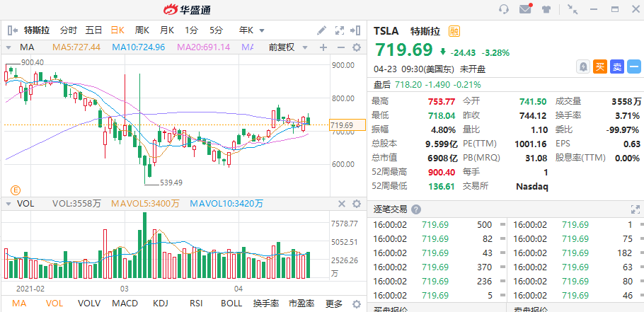Close the VOL indicator panel
Viewport: 644px width, 312px height.
click(x=341, y=204)
